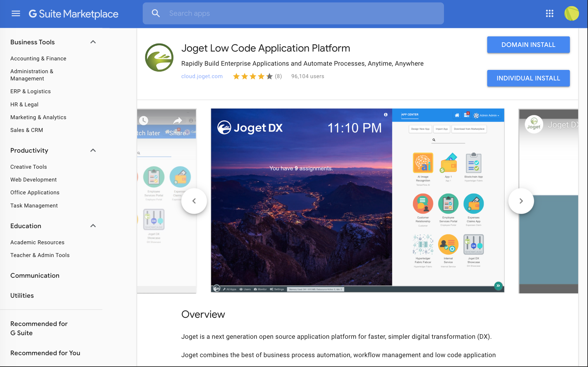Viewport: 588px width, 367px height.
Task: Open the user account avatar
Action: pyautogui.click(x=571, y=13)
